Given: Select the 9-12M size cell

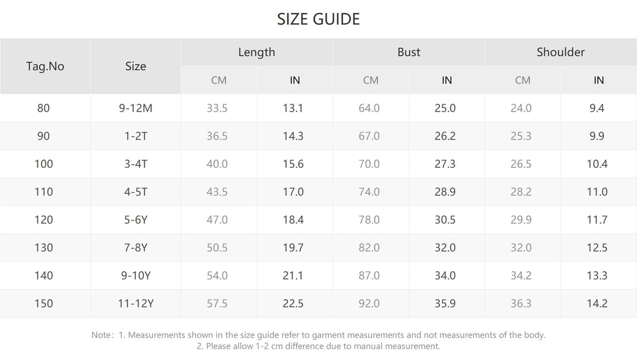Looking at the screenshot, I should 136,108.
